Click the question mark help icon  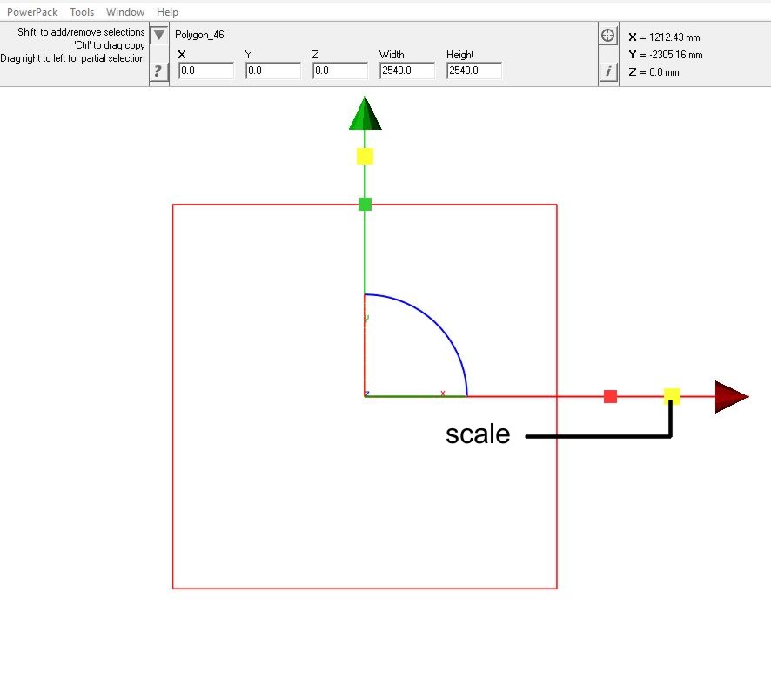pos(158,71)
